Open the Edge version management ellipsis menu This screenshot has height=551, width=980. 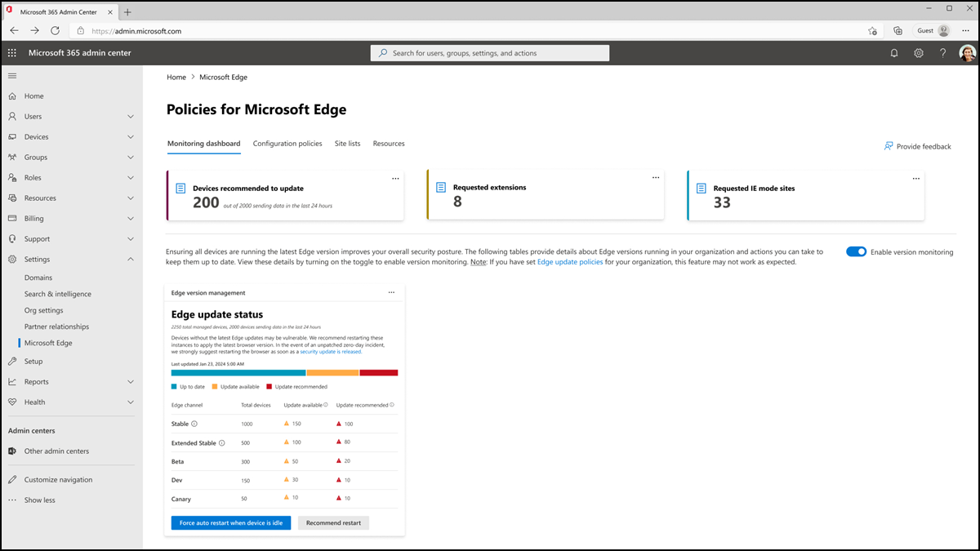click(x=391, y=291)
